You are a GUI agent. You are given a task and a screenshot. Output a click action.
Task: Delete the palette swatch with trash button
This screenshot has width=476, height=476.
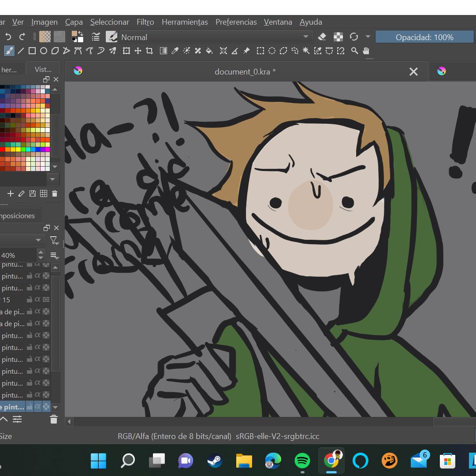click(x=55, y=193)
